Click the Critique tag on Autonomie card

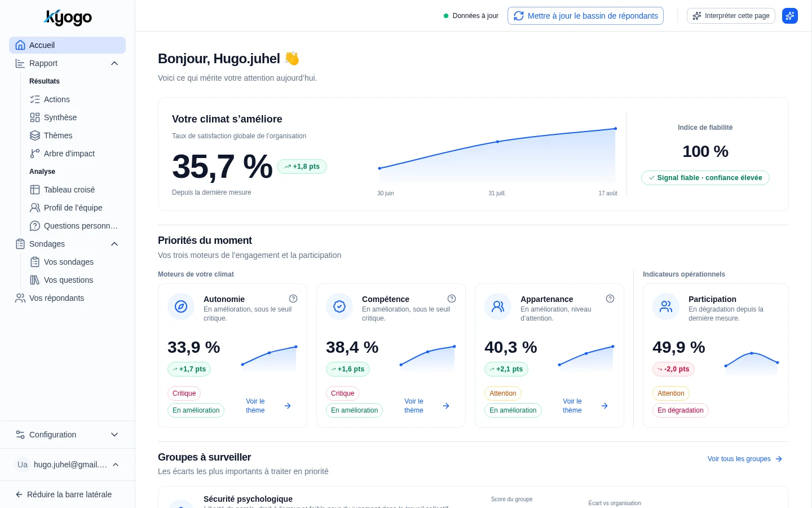(184, 393)
